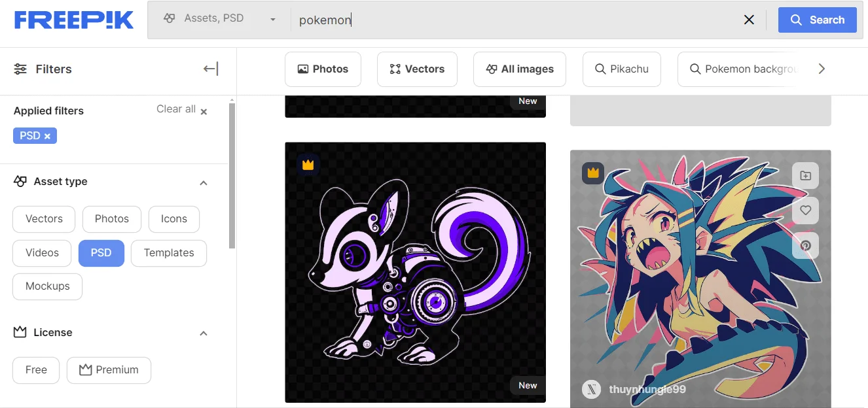
Task: Enable the Premium license filter
Action: point(109,370)
